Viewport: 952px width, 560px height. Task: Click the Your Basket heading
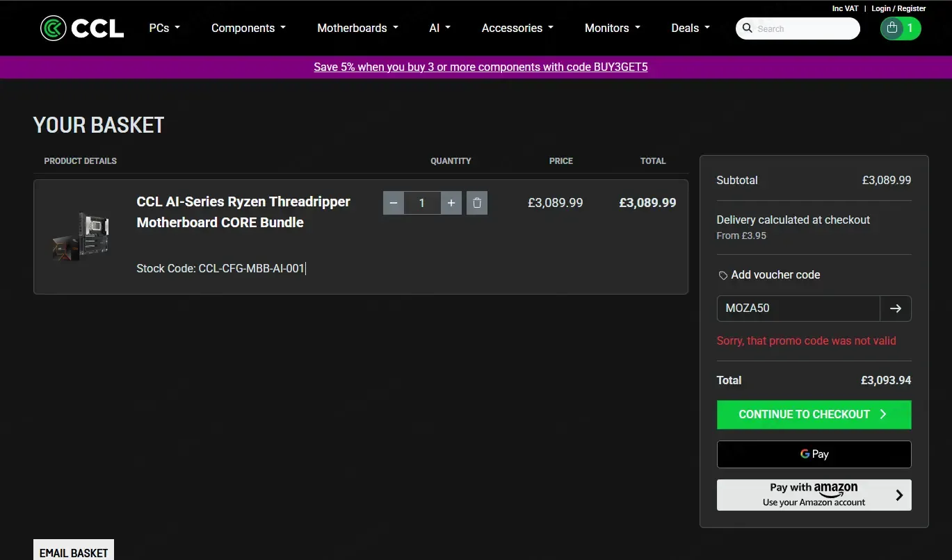pyautogui.click(x=99, y=125)
